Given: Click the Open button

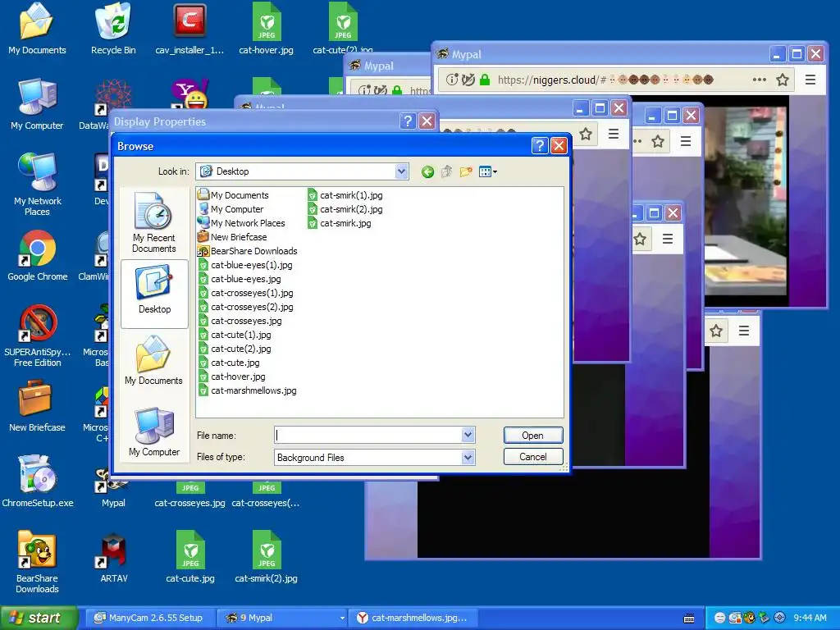Looking at the screenshot, I should pos(533,436).
